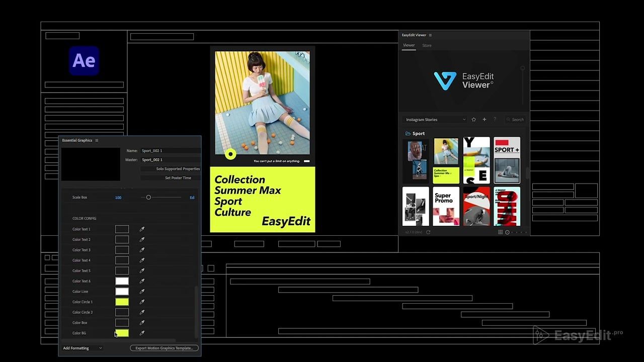The width and height of the screenshot is (644, 362).
Task: Open the EasyEdit Viewer panel menu icon
Action: click(430, 35)
